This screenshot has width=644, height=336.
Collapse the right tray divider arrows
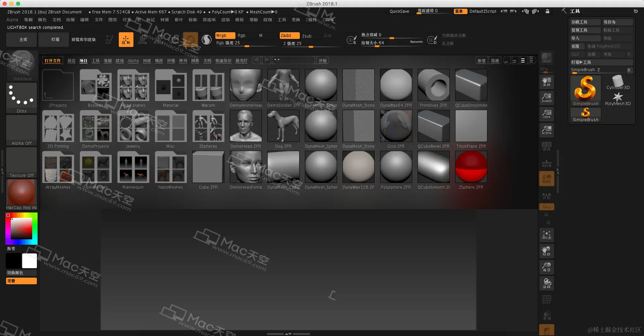(557, 171)
